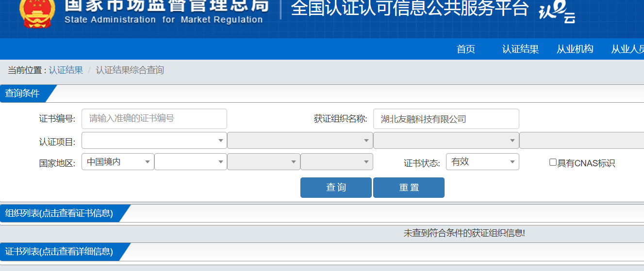Open the second 认证项目 dropdown

coord(300,141)
